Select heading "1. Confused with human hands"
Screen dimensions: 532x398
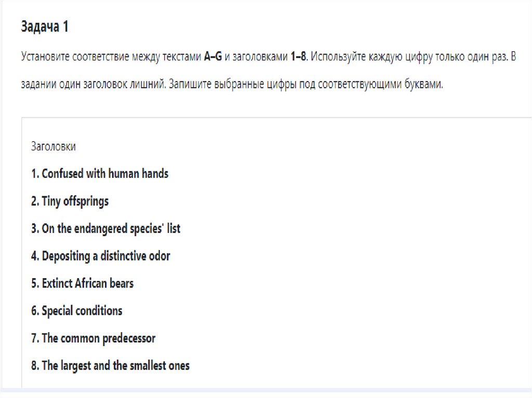100,173
